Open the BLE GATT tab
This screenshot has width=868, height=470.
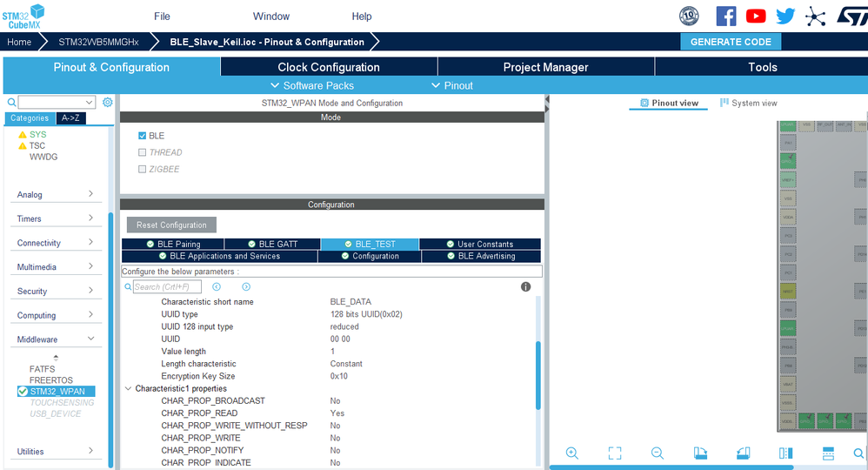coord(272,244)
